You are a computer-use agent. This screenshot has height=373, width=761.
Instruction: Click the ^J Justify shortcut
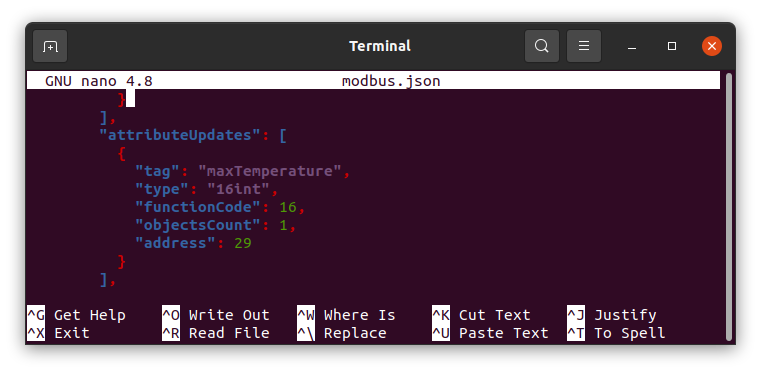tap(612, 315)
